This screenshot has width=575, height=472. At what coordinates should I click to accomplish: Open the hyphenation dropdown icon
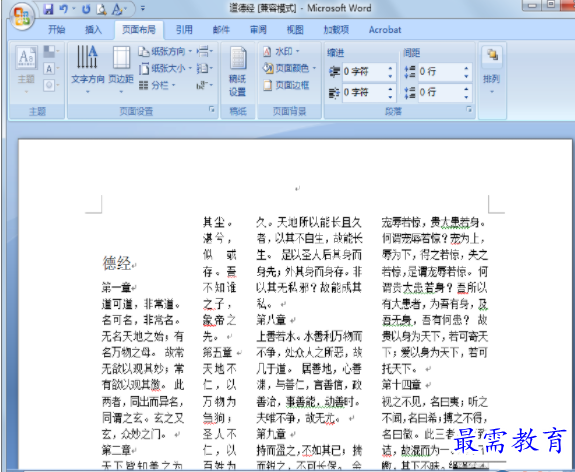point(205,85)
